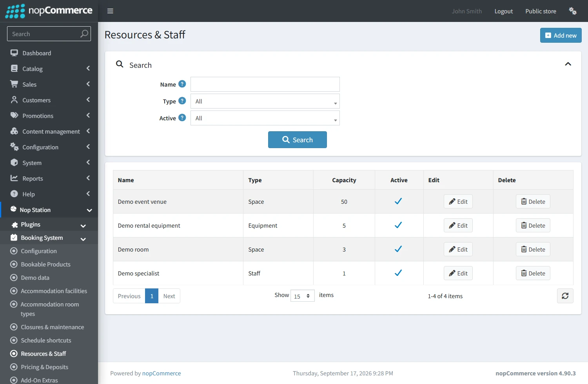588x384 pixels.
Task: Delete the Demo rental equipment resource
Action: (533, 225)
